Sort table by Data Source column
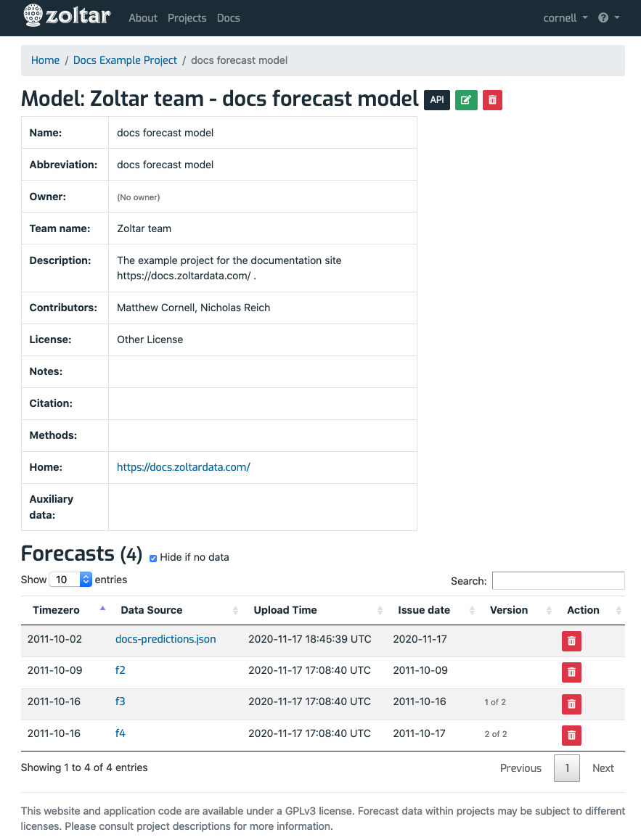Image resolution: width=641 pixels, height=840 pixels. click(176, 610)
